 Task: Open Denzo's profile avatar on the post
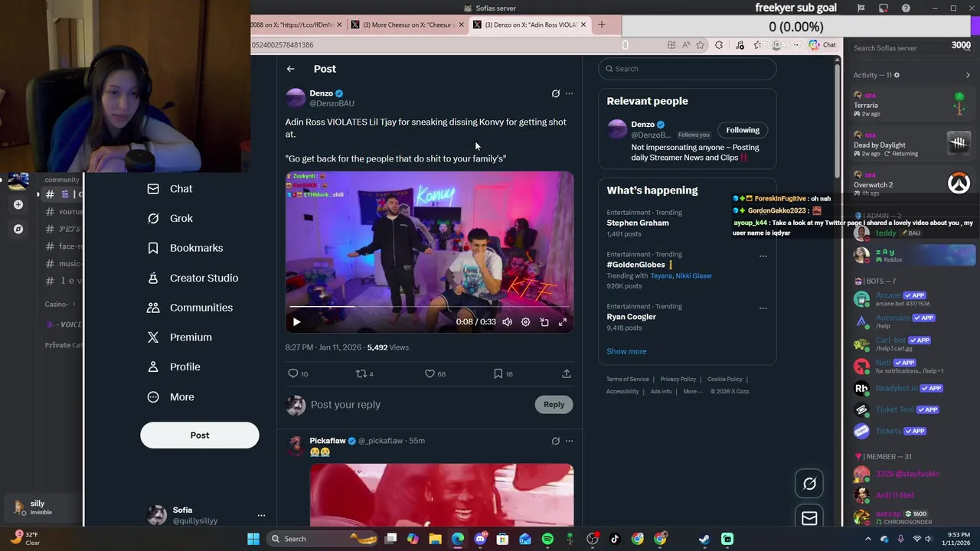coord(296,98)
